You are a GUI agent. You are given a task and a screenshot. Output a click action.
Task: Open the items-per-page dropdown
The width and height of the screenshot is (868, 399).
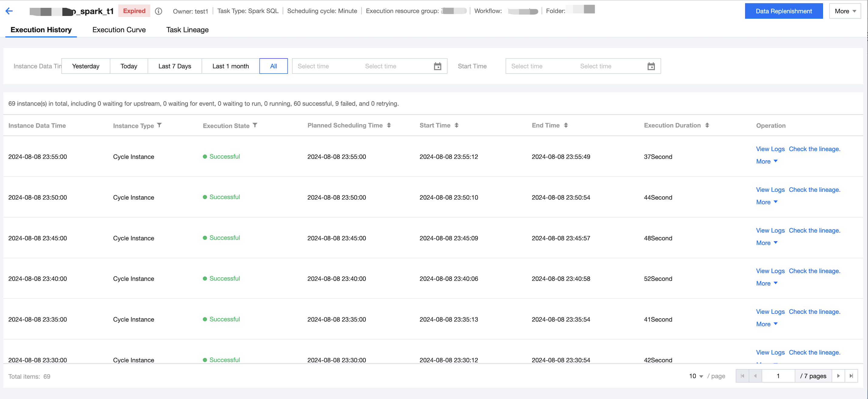coord(696,376)
